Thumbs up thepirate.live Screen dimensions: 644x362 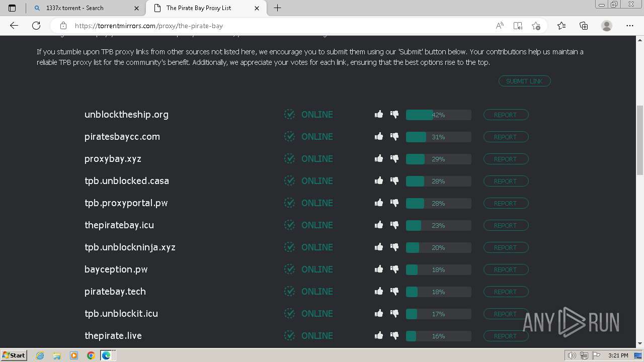coord(379,335)
